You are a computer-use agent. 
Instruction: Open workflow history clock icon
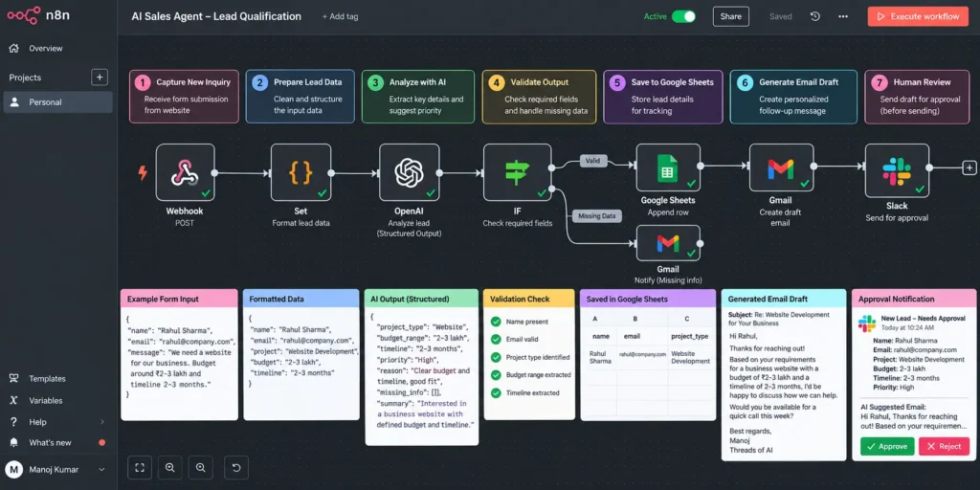[815, 17]
